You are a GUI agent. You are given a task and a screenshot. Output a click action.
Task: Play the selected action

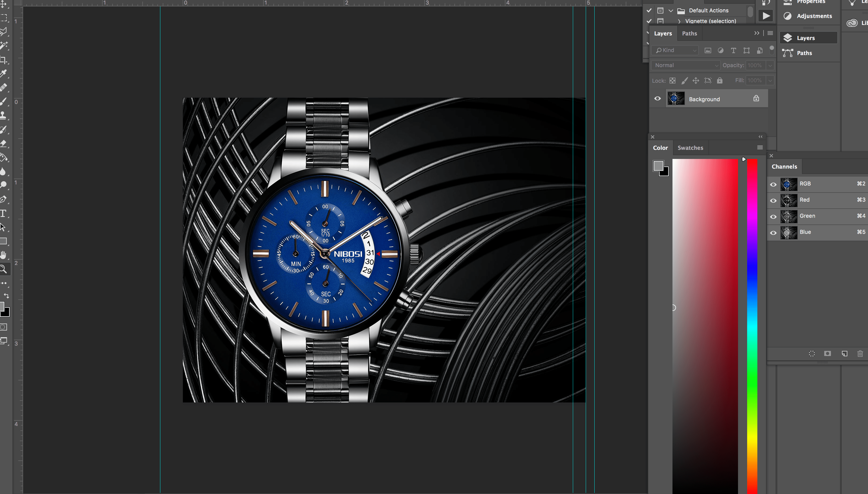pyautogui.click(x=766, y=16)
